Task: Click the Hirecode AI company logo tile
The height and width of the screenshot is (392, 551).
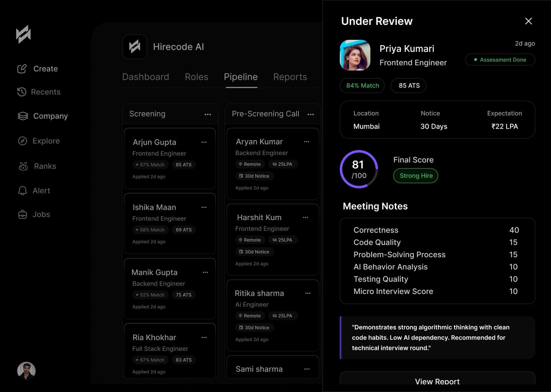Action: (135, 47)
